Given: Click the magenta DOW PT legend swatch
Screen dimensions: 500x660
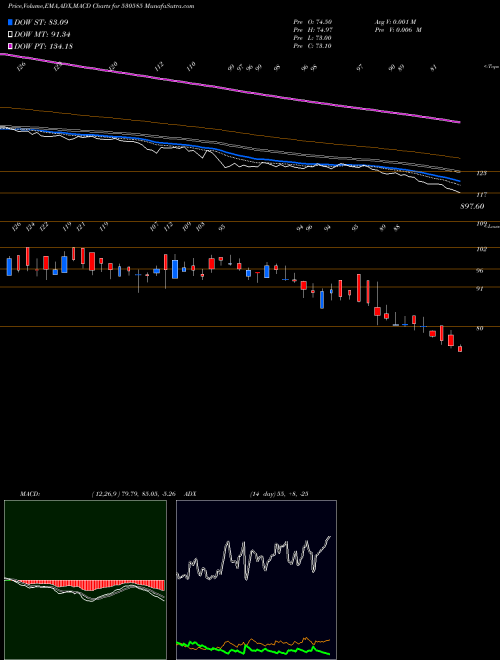Looking at the screenshot, I should 10,46.
